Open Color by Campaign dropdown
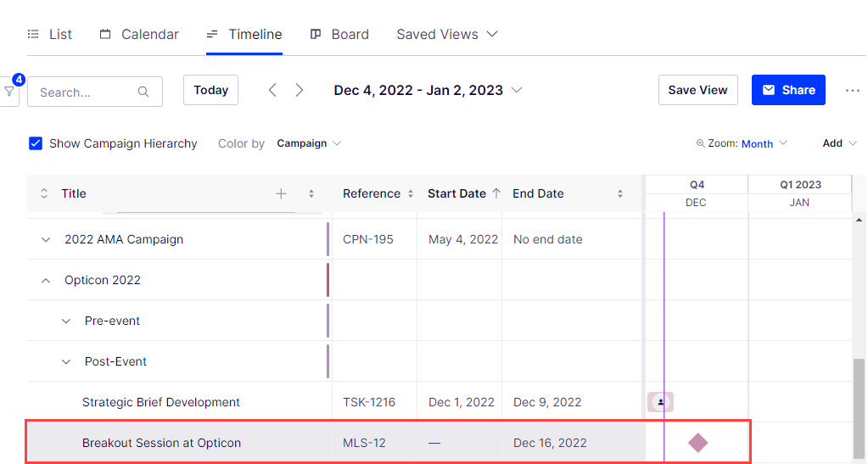The width and height of the screenshot is (868, 464). point(309,143)
